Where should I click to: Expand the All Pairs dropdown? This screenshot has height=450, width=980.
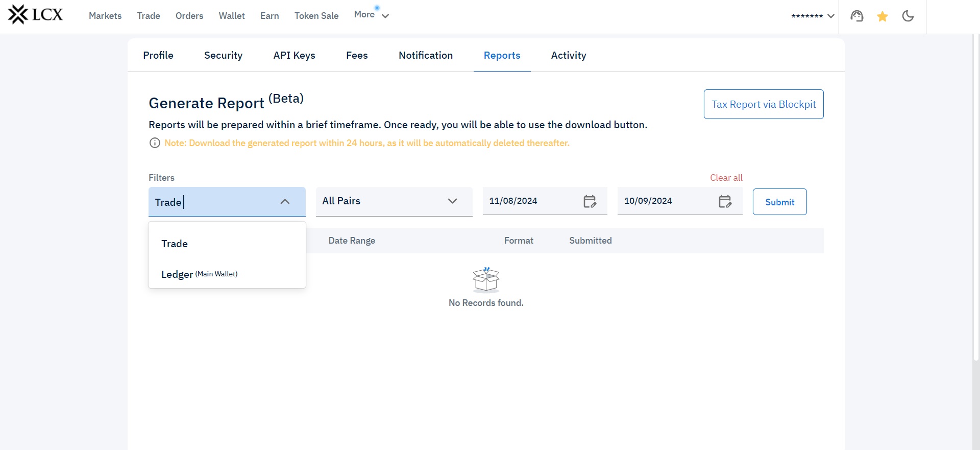(452, 201)
